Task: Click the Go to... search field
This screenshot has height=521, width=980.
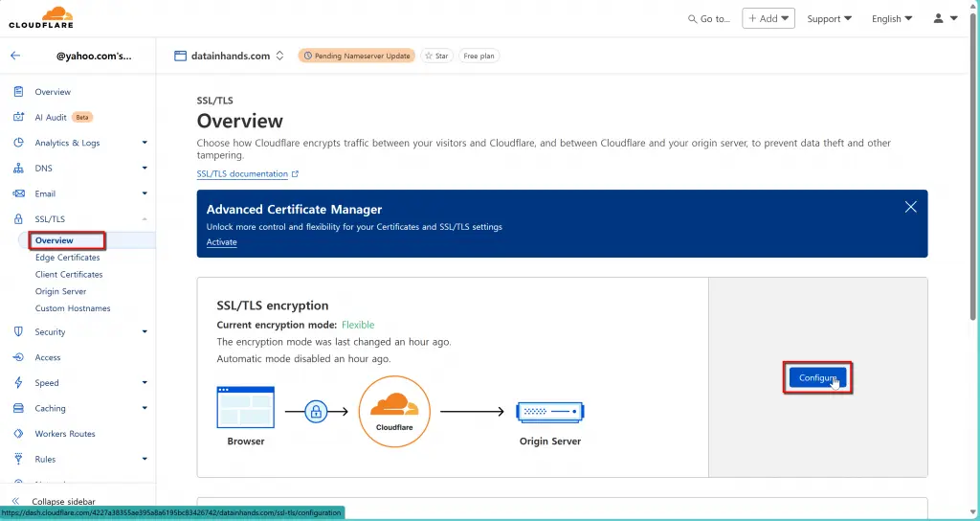Action: 710,19
